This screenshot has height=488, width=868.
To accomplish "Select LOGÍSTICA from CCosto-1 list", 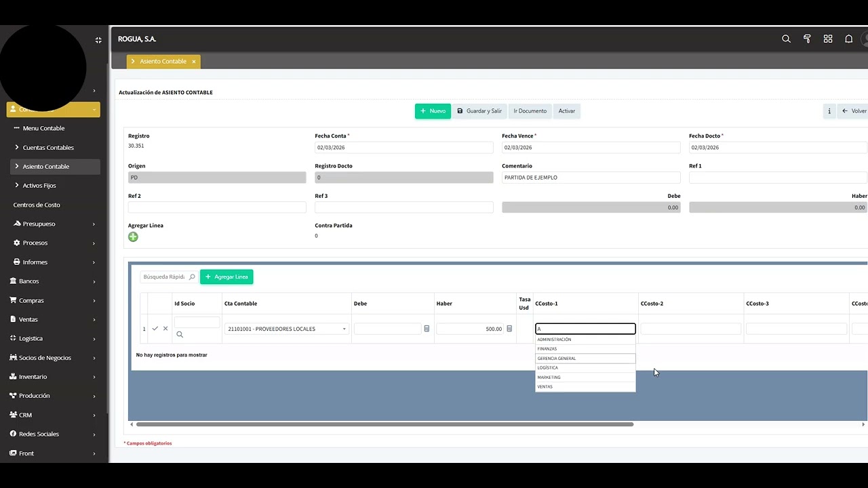I will [585, 368].
